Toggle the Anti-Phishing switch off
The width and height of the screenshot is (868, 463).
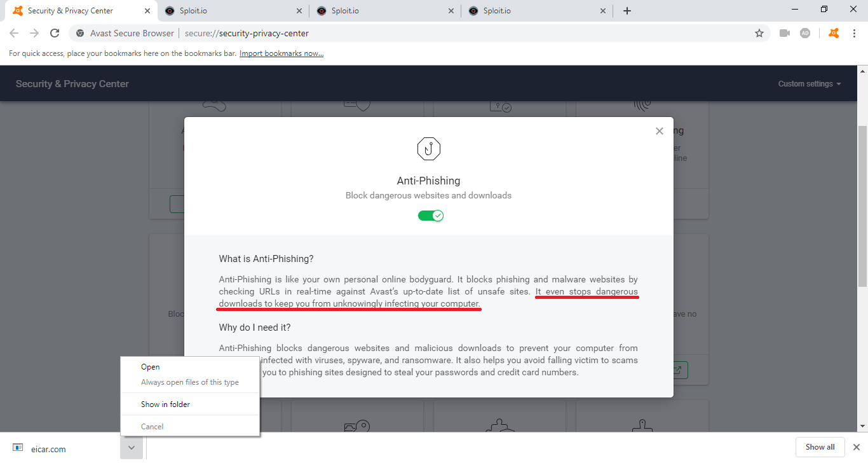(x=430, y=216)
